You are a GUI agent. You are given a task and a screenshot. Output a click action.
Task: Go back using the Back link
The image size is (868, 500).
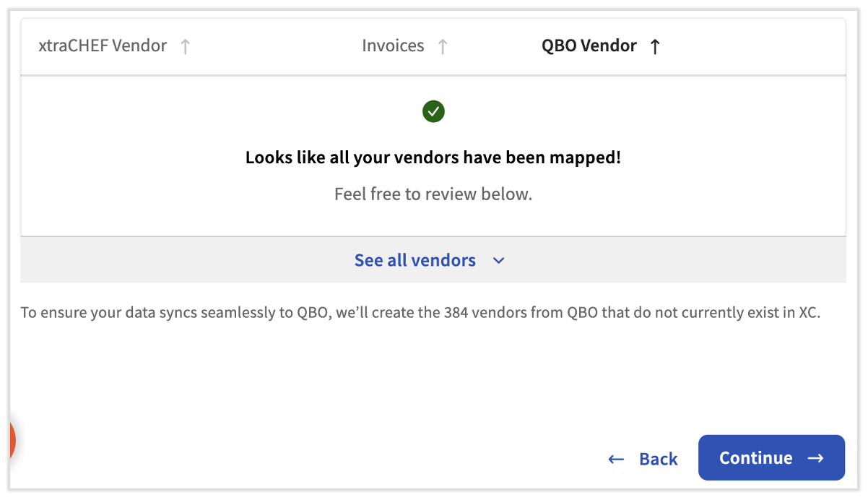tap(658, 459)
